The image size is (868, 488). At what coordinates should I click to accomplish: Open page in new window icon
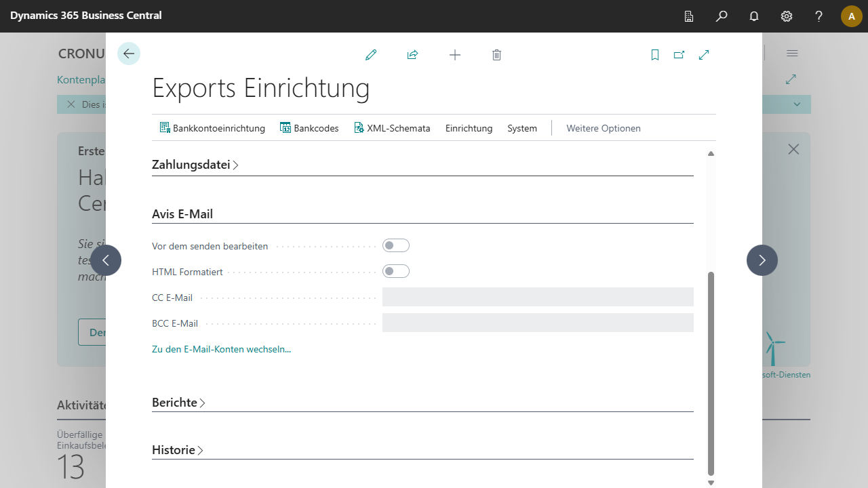point(679,55)
